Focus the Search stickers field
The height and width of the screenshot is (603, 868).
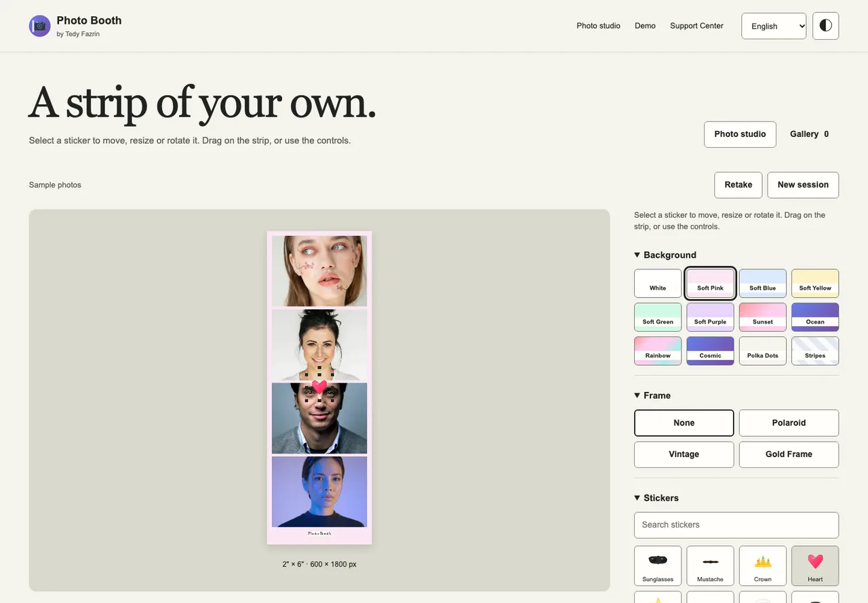736,525
